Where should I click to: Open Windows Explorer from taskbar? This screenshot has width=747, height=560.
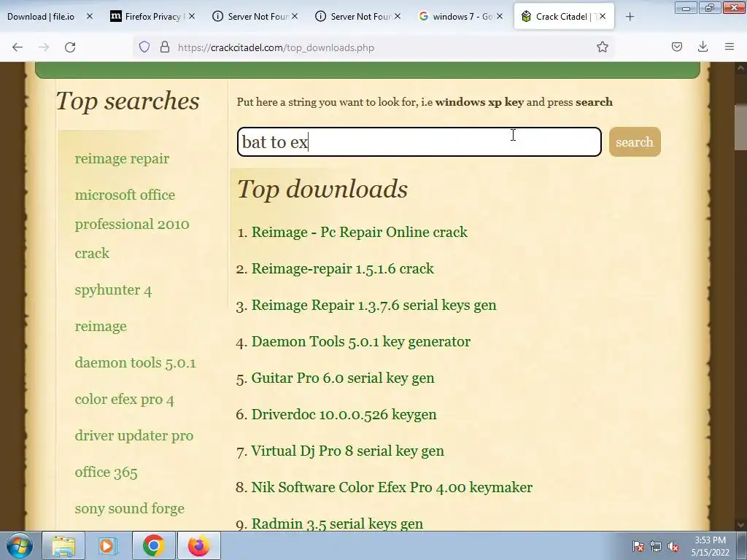(x=63, y=545)
